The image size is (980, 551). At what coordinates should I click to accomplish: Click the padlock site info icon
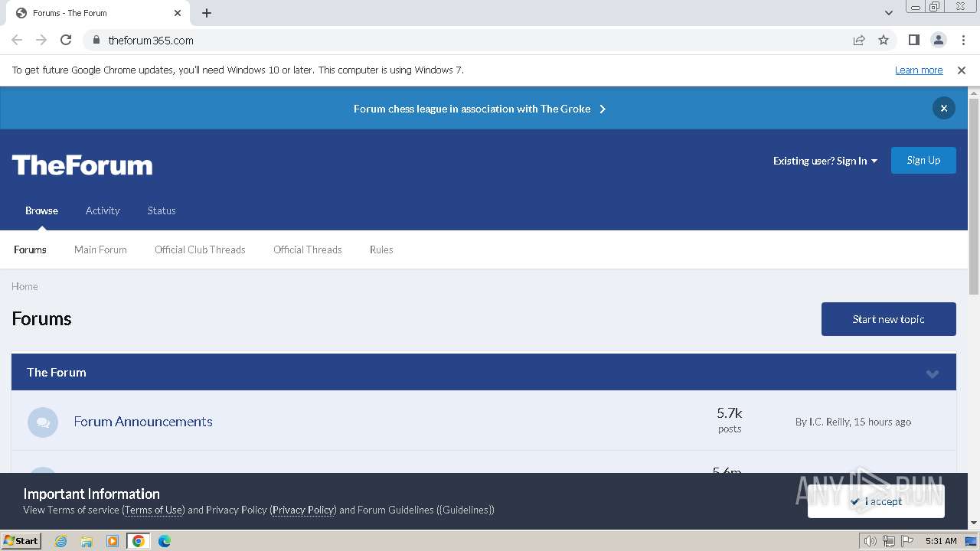click(x=96, y=40)
